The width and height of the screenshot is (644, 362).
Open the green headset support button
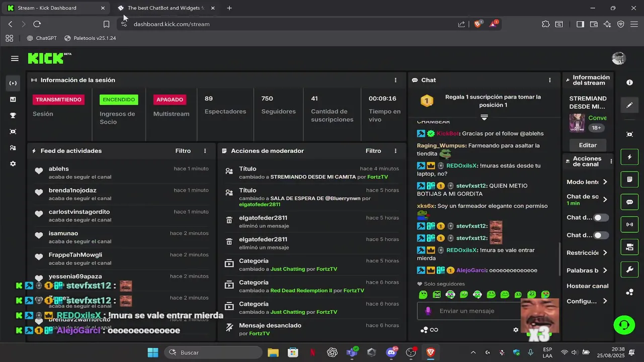pos(624,324)
